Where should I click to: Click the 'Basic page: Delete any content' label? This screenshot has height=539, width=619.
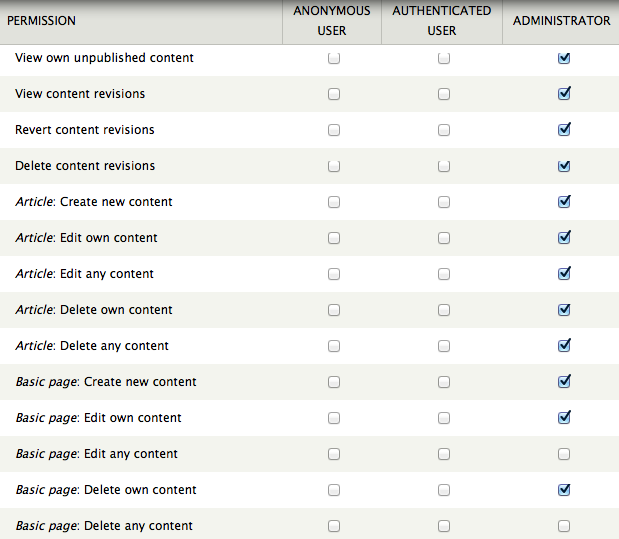pyautogui.click(x=104, y=526)
